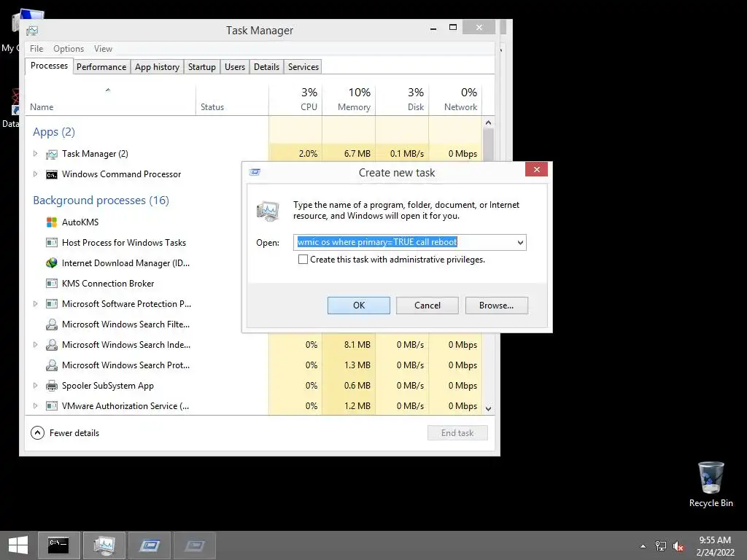
Task: Switch to the Command Prompt taskbar icon
Action: pyautogui.click(x=58, y=545)
